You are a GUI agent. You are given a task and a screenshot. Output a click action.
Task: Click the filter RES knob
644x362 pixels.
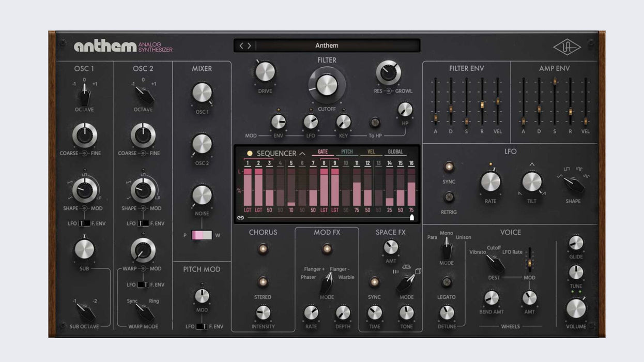coord(388,72)
